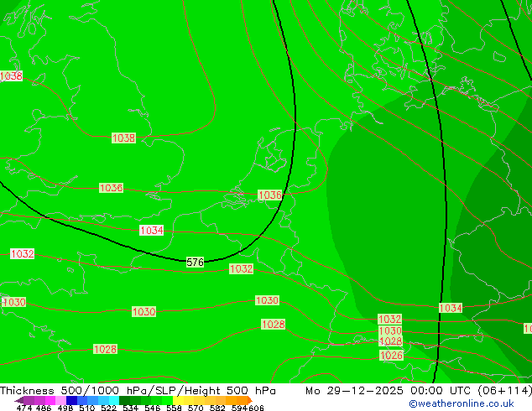Image resolution: width=532 pixels, height=411 pixels.
Task: Click the 570 legend value
Action: (x=196, y=408)
